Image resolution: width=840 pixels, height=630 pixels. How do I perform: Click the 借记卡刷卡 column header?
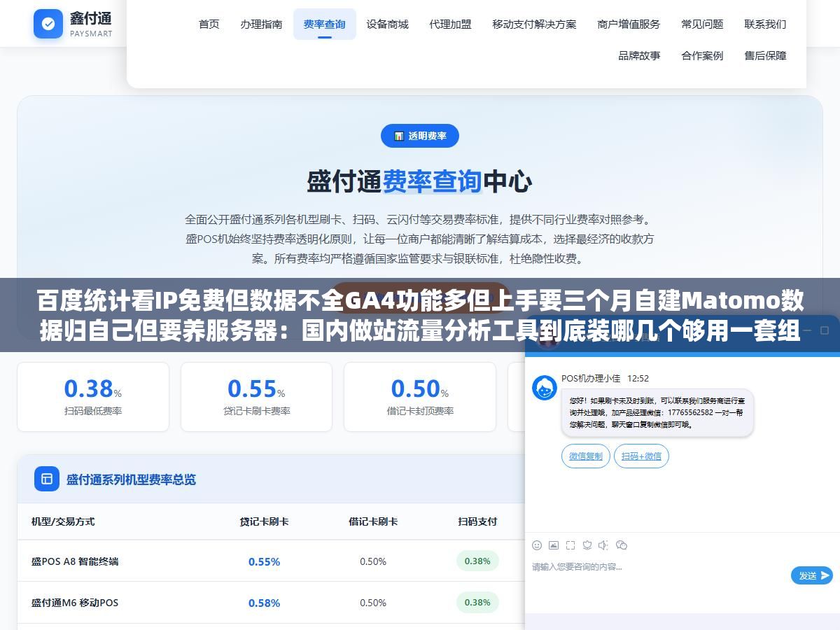click(373, 521)
